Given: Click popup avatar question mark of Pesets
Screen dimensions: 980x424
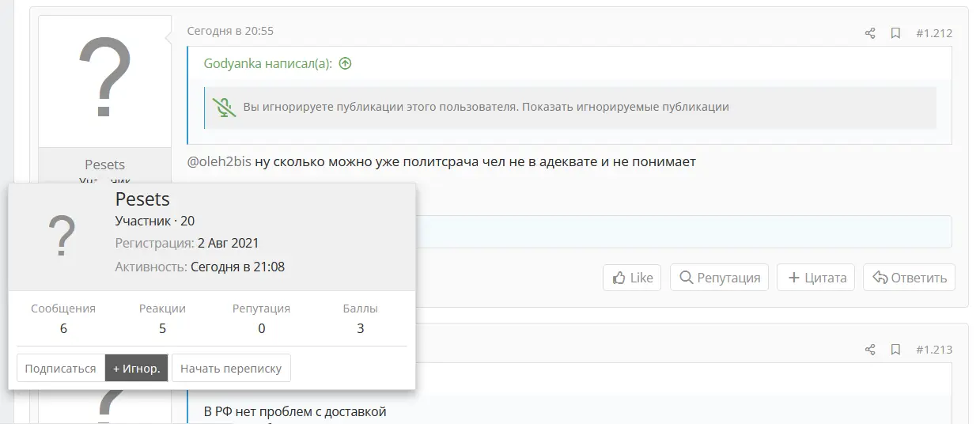Looking at the screenshot, I should pyautogui.click(x=62, y=237).
